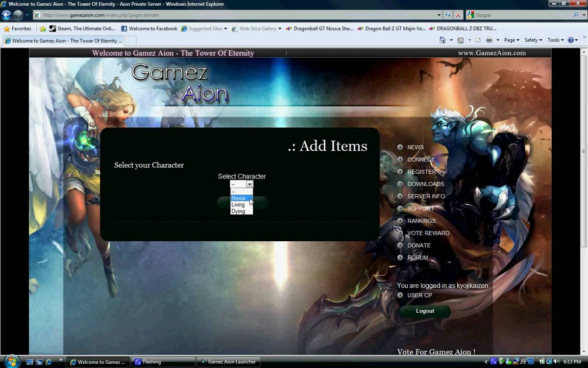
Task: Click the Windows Start orb
Action: (x=12, y=362)
